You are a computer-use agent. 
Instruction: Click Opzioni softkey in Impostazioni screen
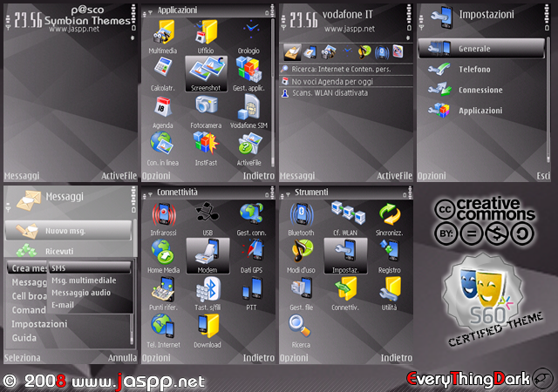pos(432,176)
